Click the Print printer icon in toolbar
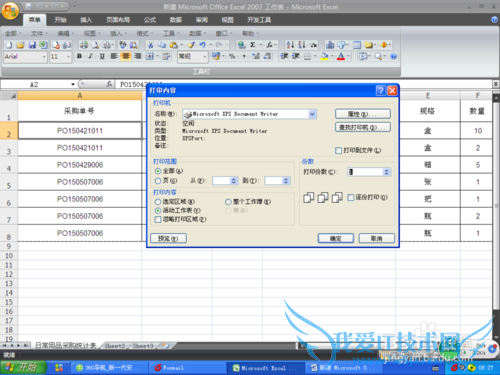This screenshot has height=375, width=500. pos(84,45)
